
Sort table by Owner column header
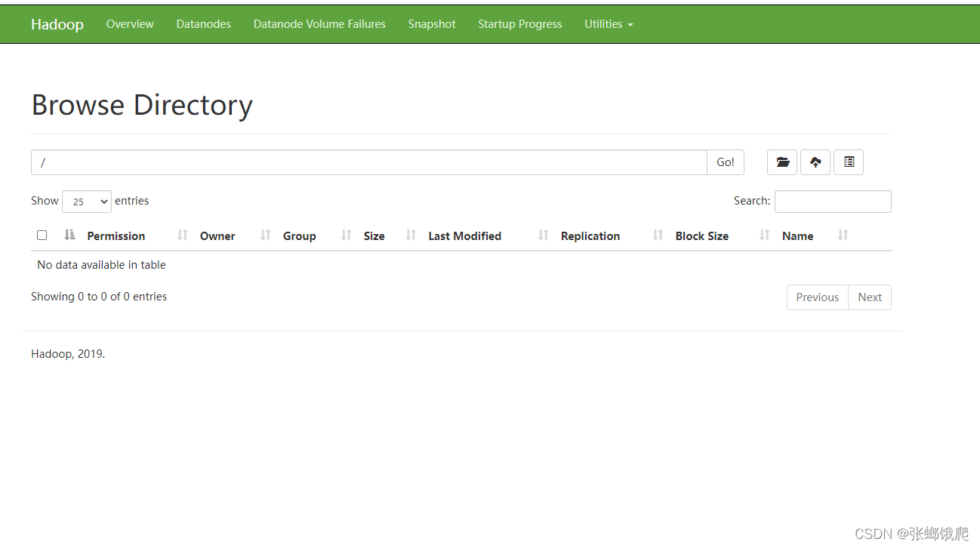tap(217, 236)
